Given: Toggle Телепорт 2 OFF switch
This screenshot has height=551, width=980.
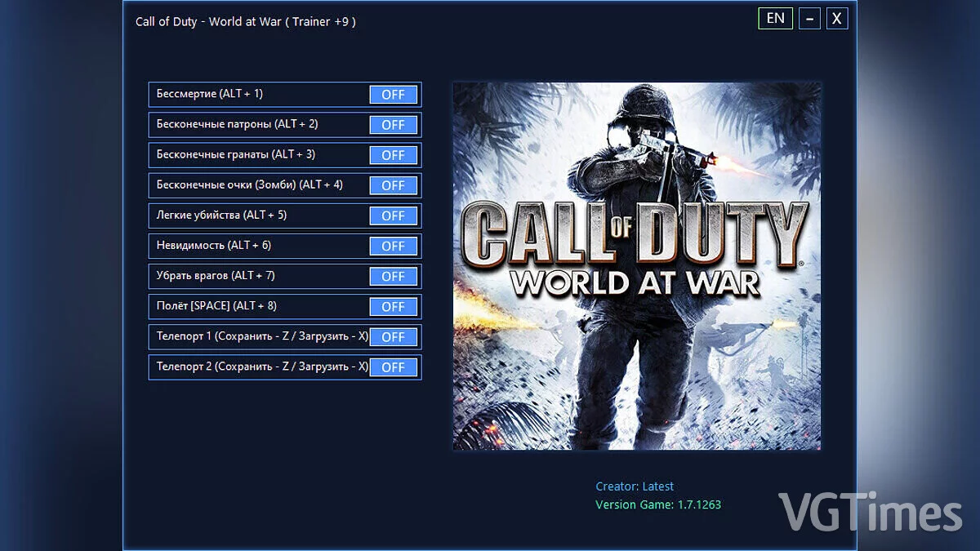Looking at the screenshot, I should tap(393, 367).
